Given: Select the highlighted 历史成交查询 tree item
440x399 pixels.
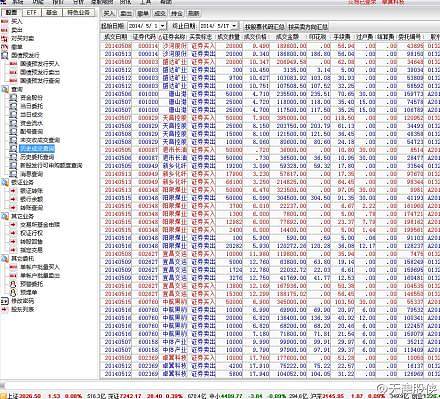Looking at the screenshot, I should pyautogui.click(x=37, y=148).
